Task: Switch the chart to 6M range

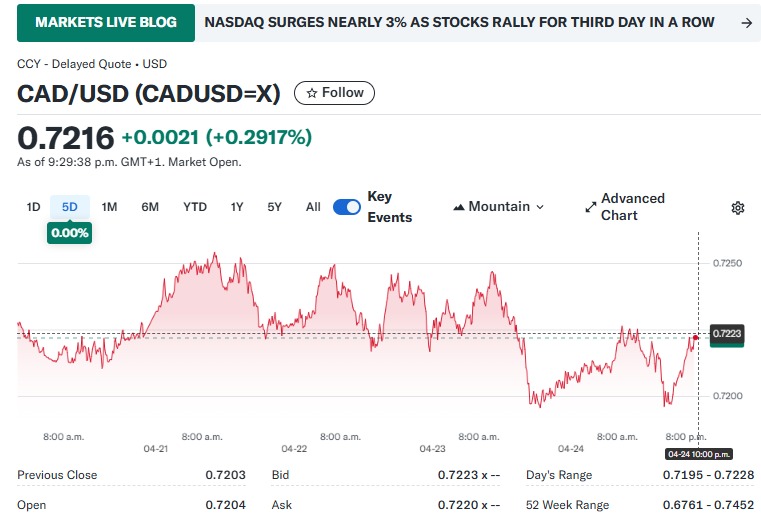Action: tap(150, 207)
